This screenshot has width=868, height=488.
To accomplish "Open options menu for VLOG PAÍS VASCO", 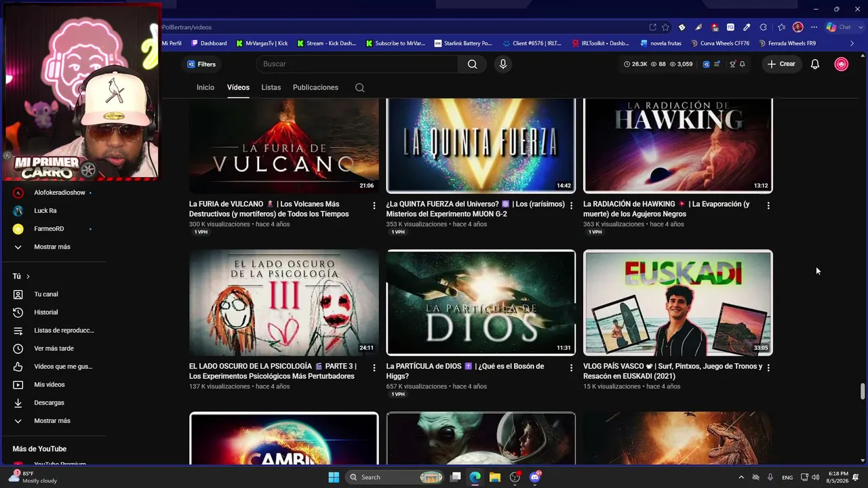I will (768, 367).
